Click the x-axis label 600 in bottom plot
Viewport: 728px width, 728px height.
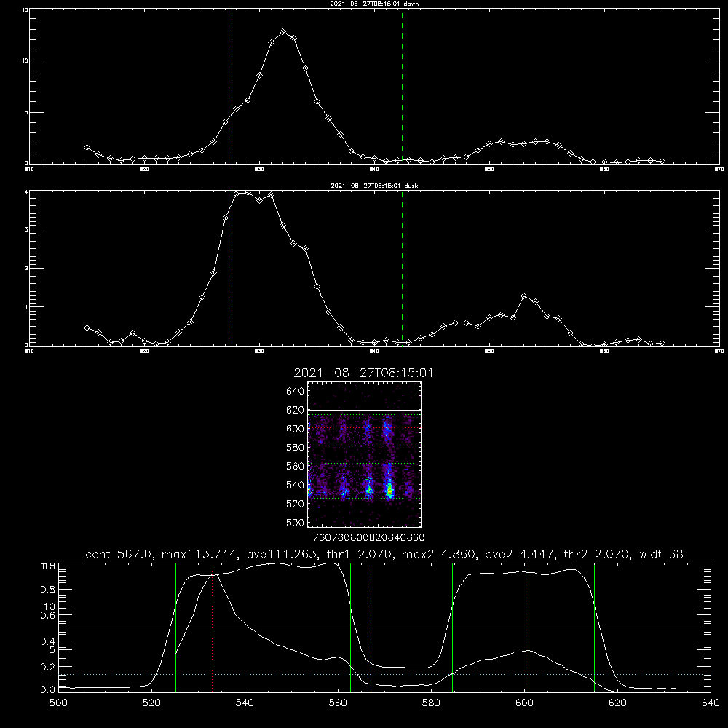(525, 703)
